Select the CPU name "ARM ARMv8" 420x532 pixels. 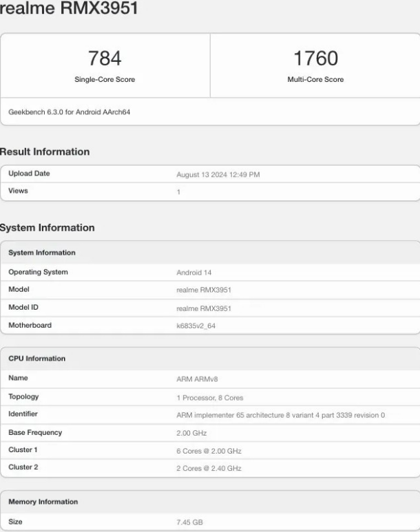pyautogui.click(x=197, y=379)
